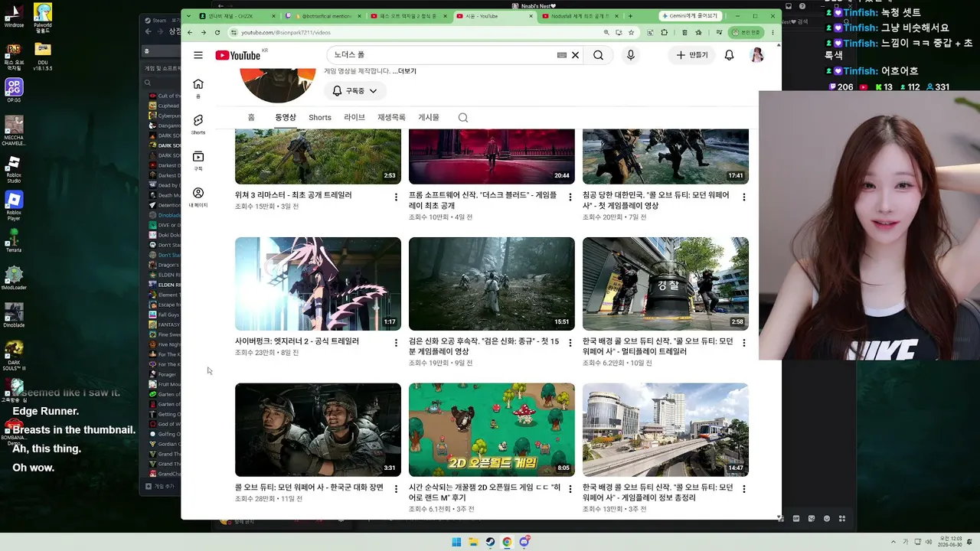
Task: Switch to the channel 동영상 tab
Action: pos(286,117)
